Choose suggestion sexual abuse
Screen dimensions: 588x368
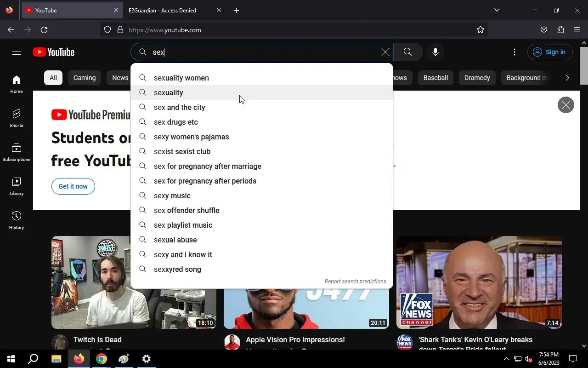(x=262, y=240)
